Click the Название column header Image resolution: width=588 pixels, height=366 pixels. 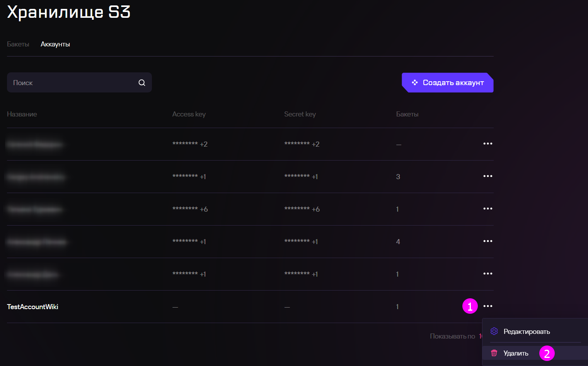click(x=22, y=114)
